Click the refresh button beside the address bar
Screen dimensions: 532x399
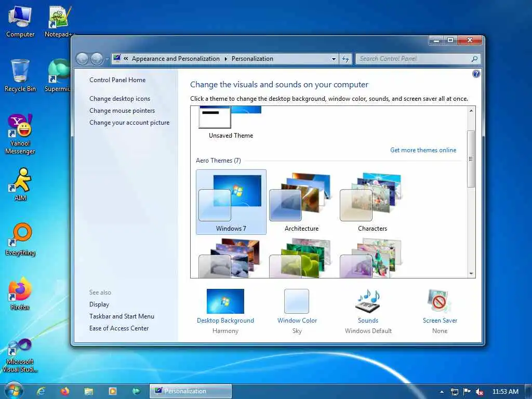(x=345, y=59)
